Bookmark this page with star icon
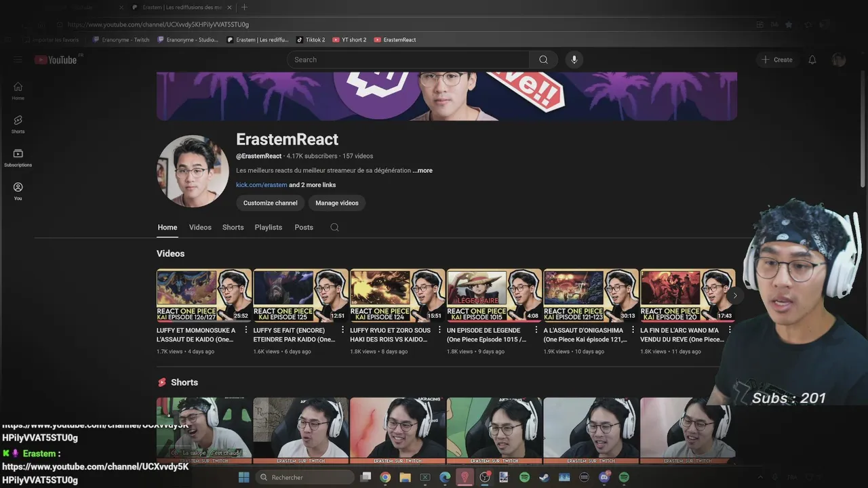This screenshot has height=488, width=868. point(789,24)
